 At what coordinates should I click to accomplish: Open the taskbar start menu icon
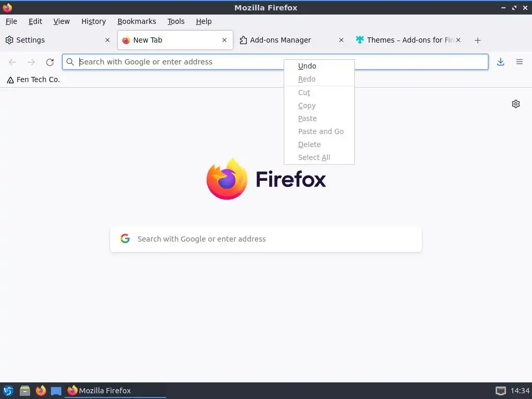point(8,391)
